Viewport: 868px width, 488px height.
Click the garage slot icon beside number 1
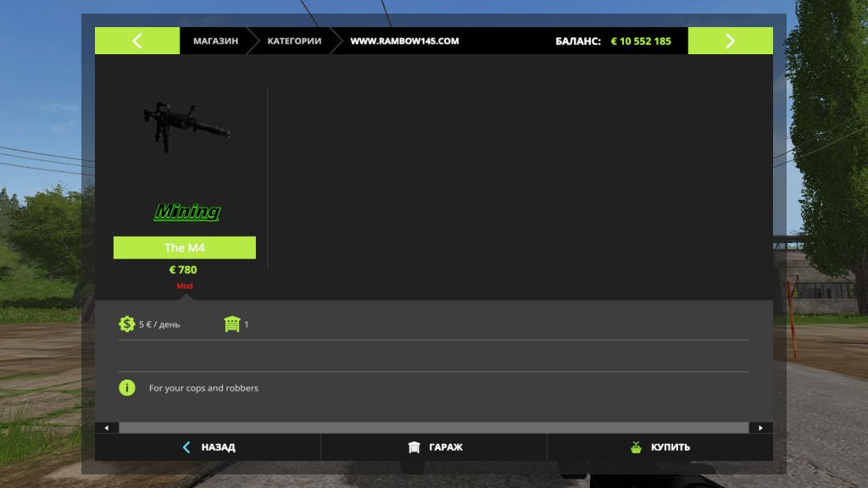coord(231,324)
